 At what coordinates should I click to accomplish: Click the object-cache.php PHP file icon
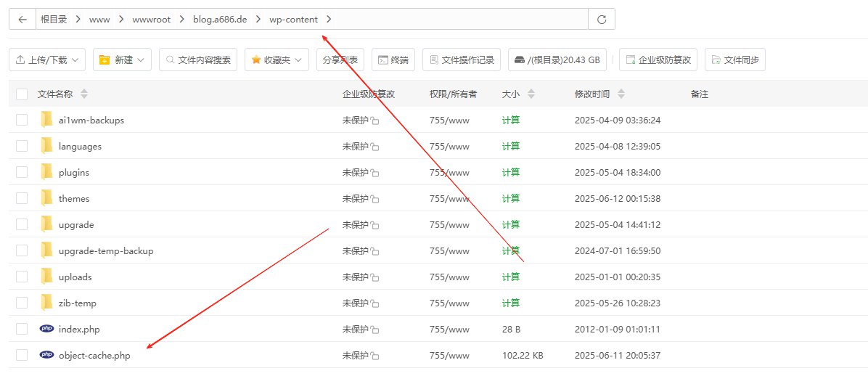47,355
